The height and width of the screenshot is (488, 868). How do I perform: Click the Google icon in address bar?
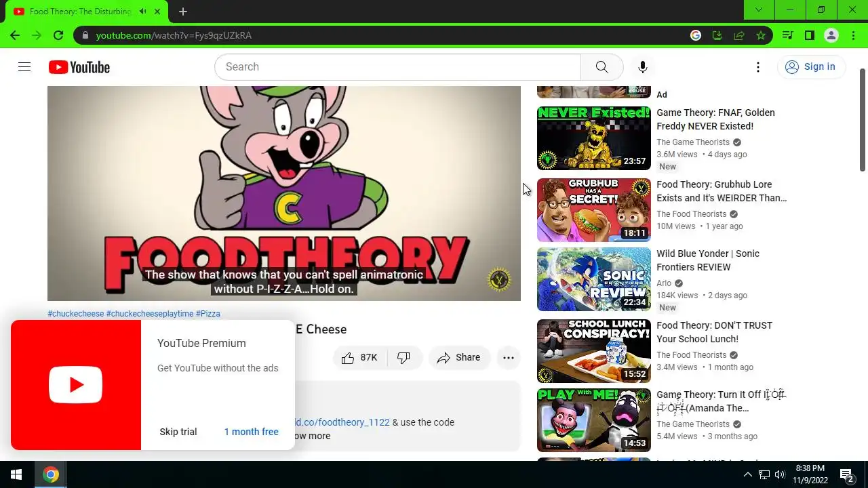pyautogui.click(x=696, y=35)
